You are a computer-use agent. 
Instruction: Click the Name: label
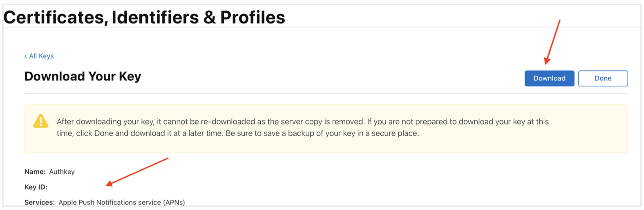tap(35, 172)
